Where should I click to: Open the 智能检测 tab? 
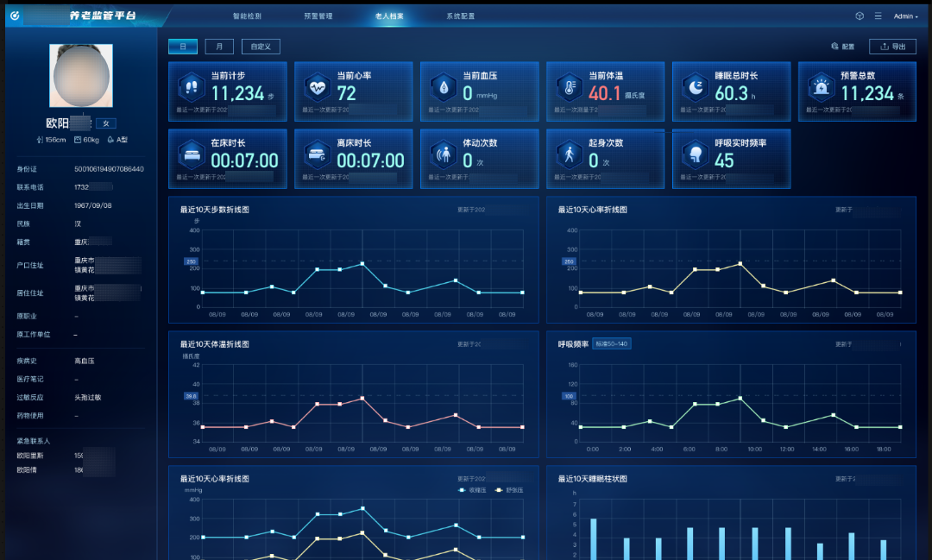[247, 16]
